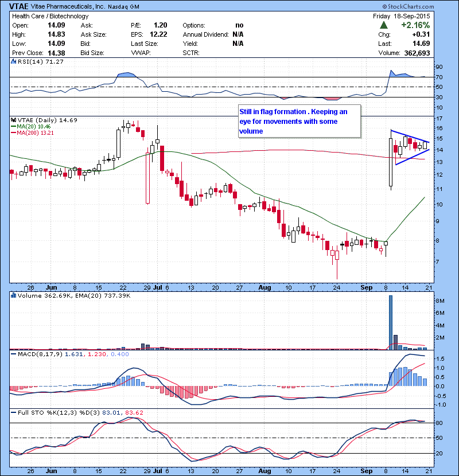Click the EPS value 12.22
The height and width of the screenshot is (476, 459).
tap(158, 34)
